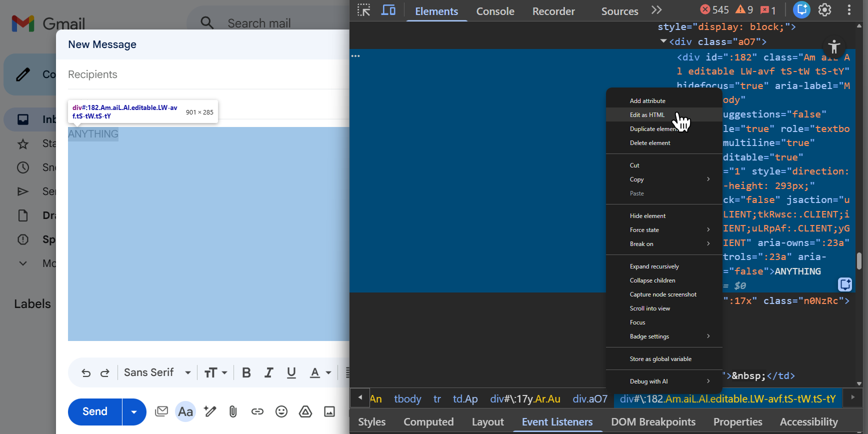Expand the Force state submenu

[x=664, y=230]
